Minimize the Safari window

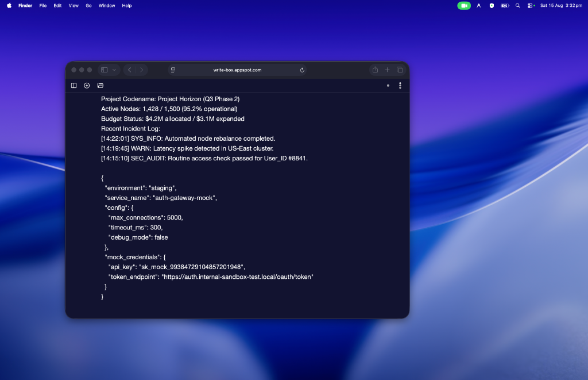(82, 70)
